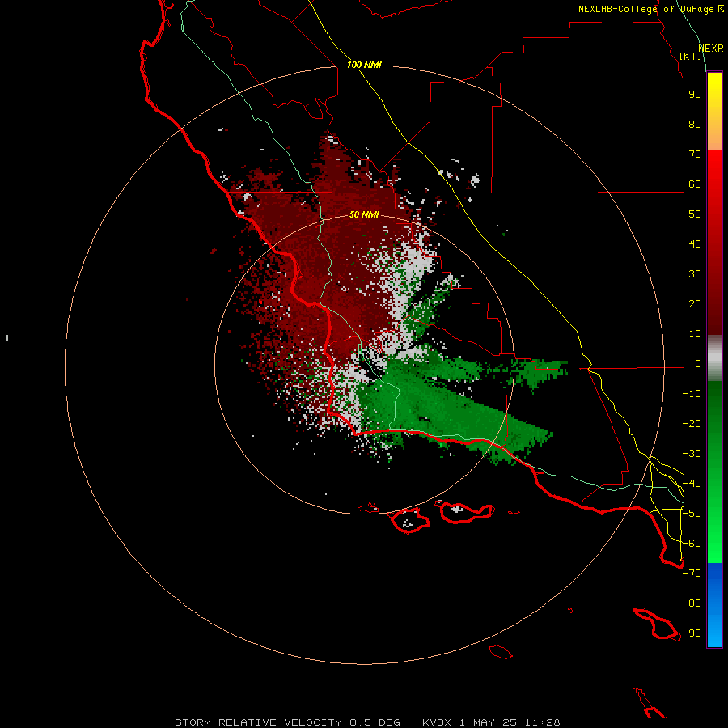Click the 20 knot label on the color scale
The image size is (728, 728).
pyautogui.click(x=695, y=303)
